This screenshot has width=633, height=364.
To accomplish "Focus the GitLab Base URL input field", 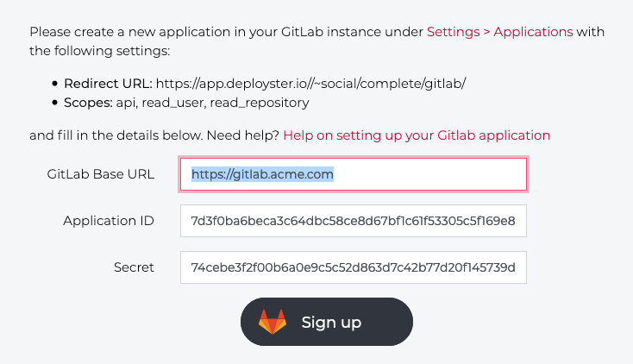I will pos(354,174).
